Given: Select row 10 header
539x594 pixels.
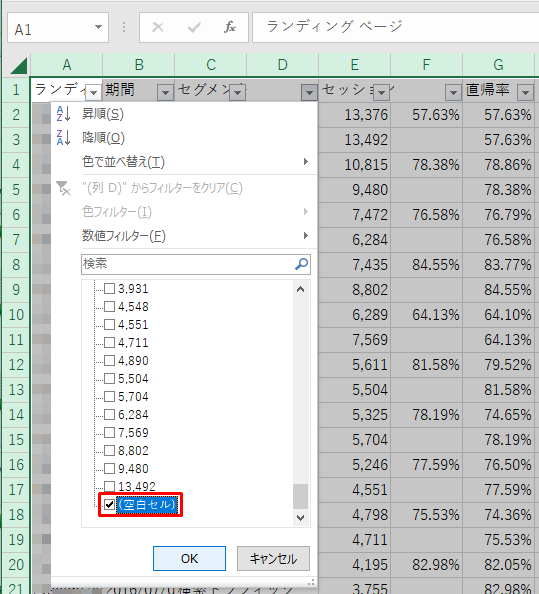Looking at the screenshot, I should (16, 315).
